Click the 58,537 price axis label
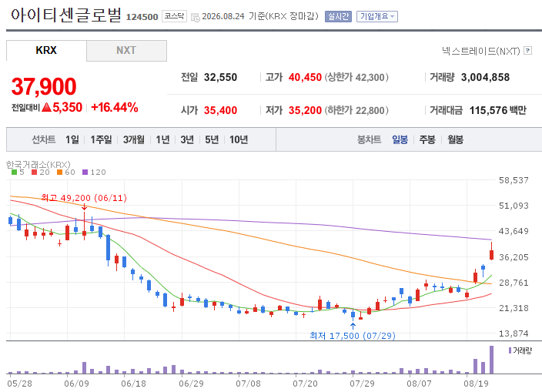The width and height of the screenshot is (542, 392). (514, 180)
